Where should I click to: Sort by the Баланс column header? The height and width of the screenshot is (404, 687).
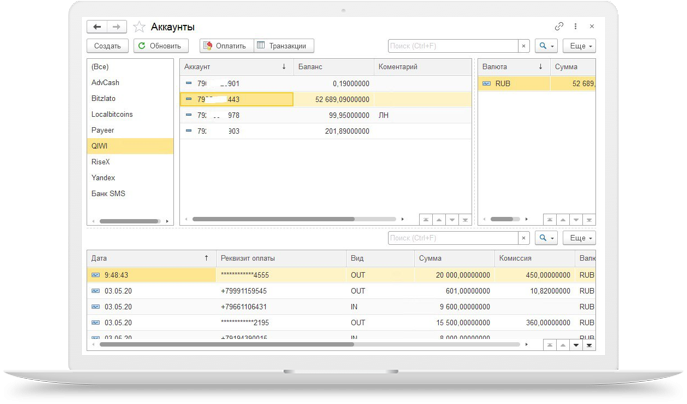pyautogui.click(x=333, y=67)
